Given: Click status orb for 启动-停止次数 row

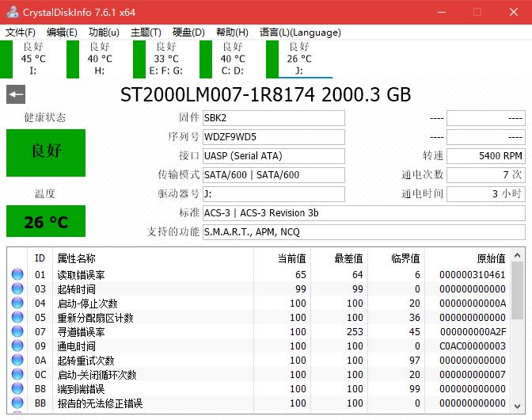Looking at the screenshot, I should pyautogui.click(x=17, y=303).
